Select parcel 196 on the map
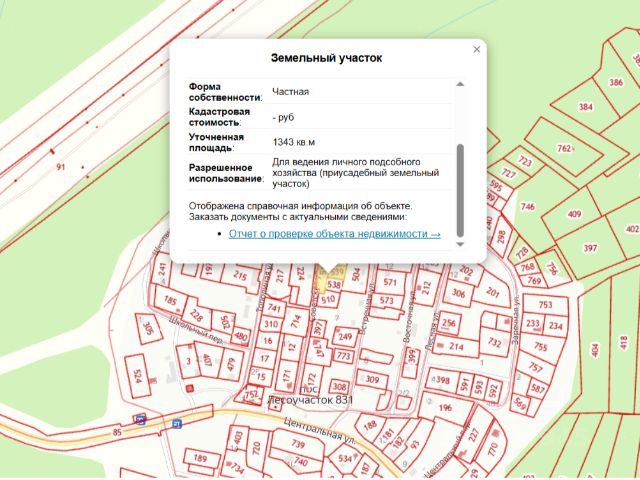640x480 pixels. click(x=445, y=407)
